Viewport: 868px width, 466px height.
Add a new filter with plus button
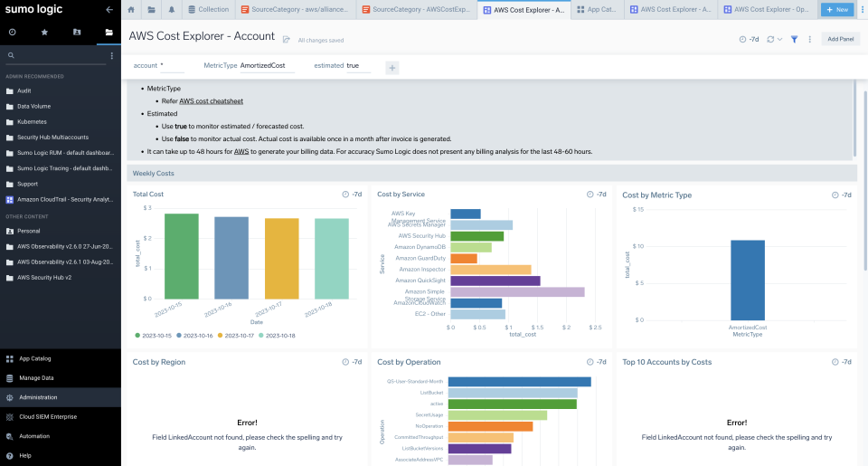tap(392, 68)
